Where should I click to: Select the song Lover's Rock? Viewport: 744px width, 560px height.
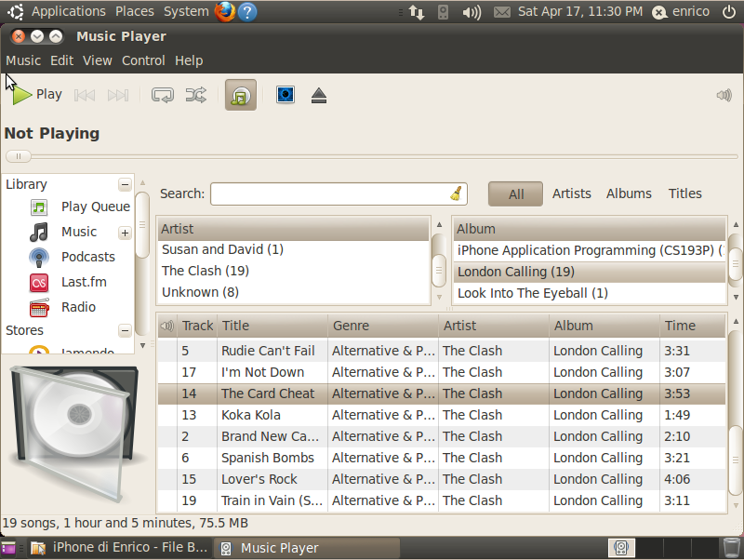pyautogui.click(x=442, y=479)
